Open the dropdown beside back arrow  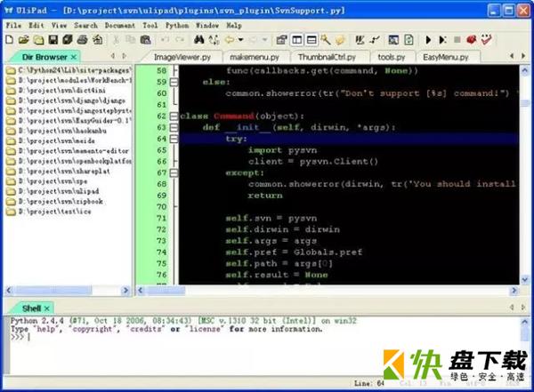pos(241,40)
